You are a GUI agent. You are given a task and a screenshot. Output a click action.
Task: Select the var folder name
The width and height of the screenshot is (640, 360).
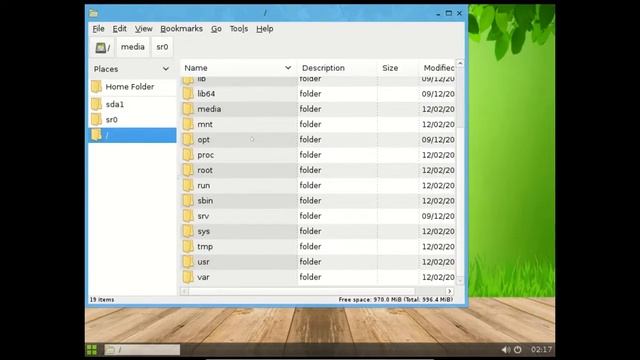[203, 277]
